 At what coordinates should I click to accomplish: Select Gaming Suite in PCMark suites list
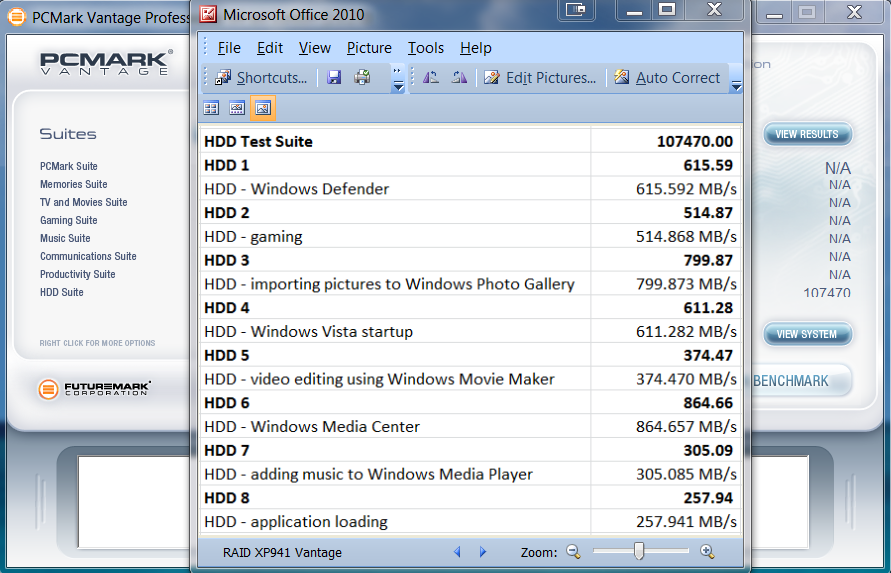pos(69,220)
